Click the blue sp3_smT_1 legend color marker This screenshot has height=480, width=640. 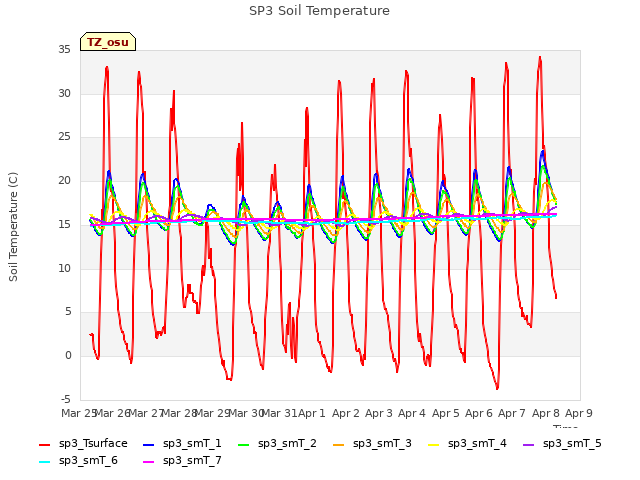[x=149, y=445]
